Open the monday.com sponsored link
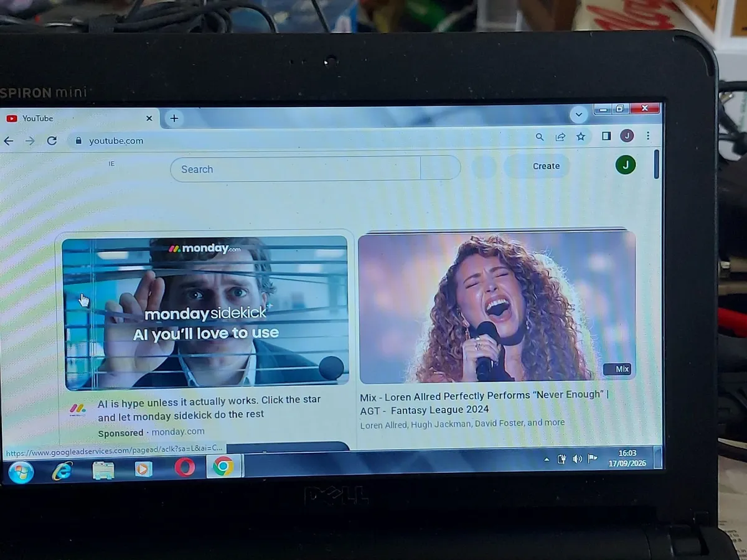 (x=178, y=431)
